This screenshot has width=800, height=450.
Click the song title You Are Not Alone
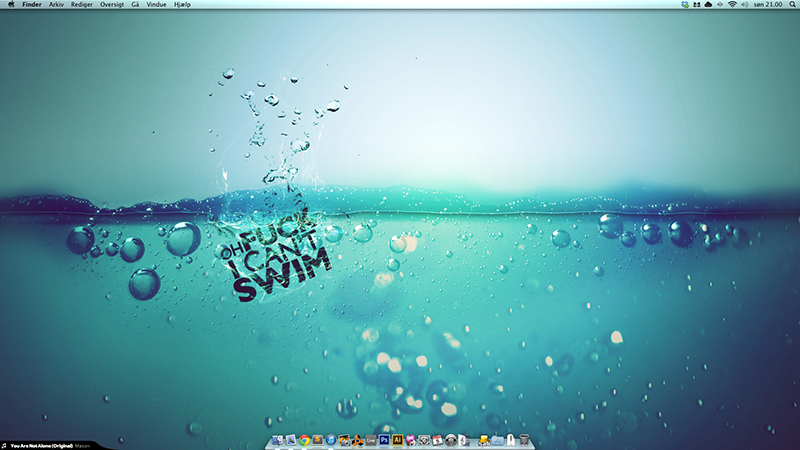coord(42,446)
